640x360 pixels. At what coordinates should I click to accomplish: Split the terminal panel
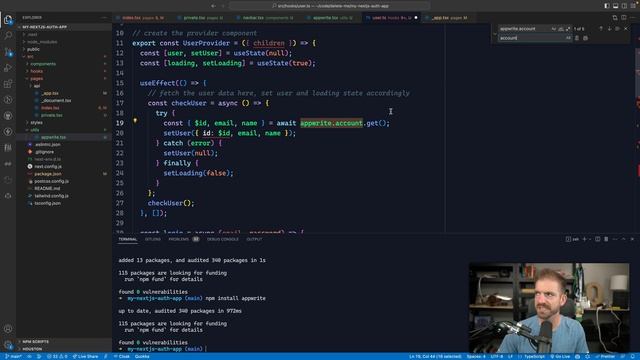[598, 239]
